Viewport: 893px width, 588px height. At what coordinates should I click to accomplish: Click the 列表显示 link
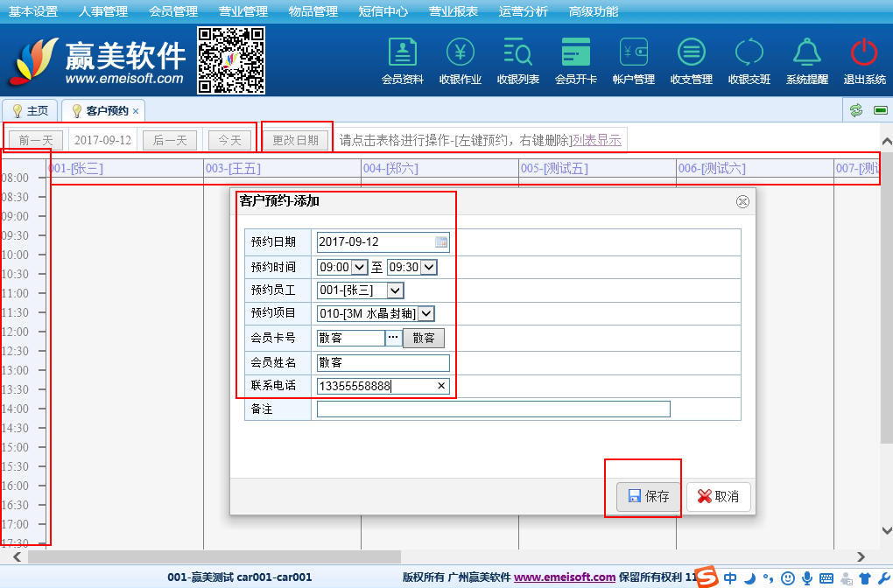click(x=597, y=140)
